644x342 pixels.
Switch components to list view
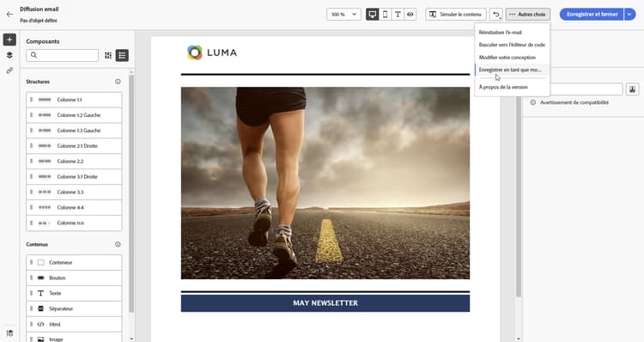click(x=122, y=55)
